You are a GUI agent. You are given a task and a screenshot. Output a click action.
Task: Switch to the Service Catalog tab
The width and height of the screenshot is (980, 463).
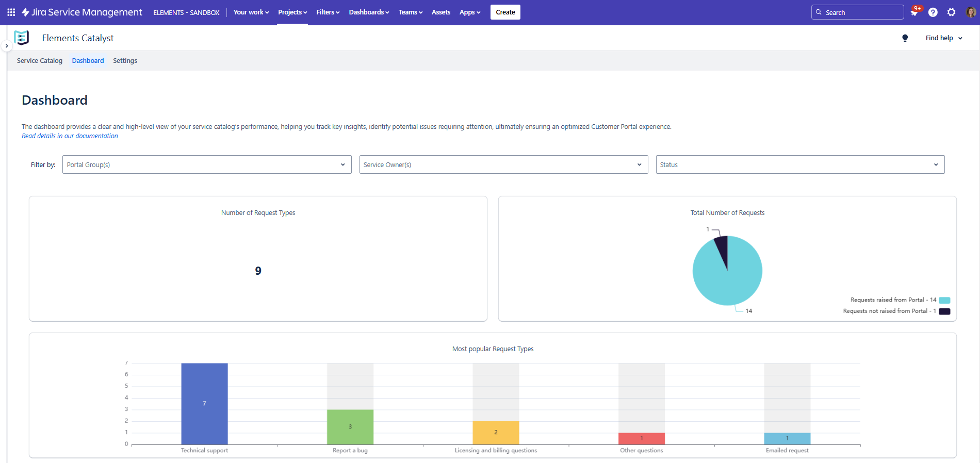[40, 61]
